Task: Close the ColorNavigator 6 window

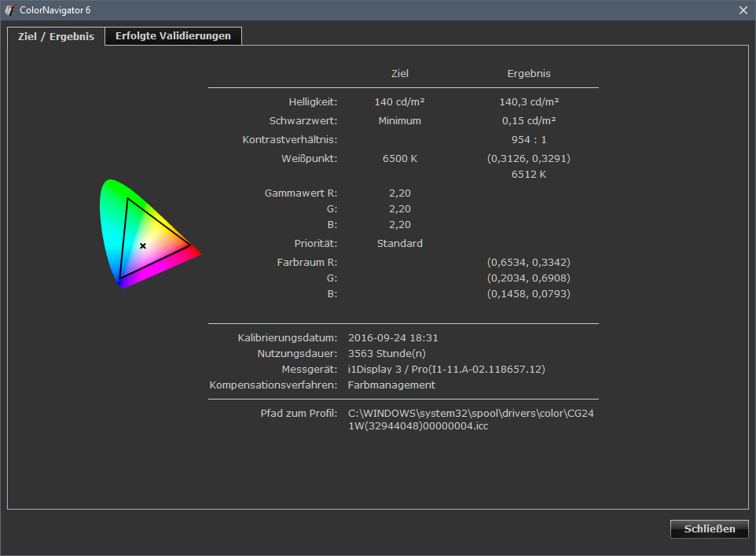Action: click(x=743, y=9)
